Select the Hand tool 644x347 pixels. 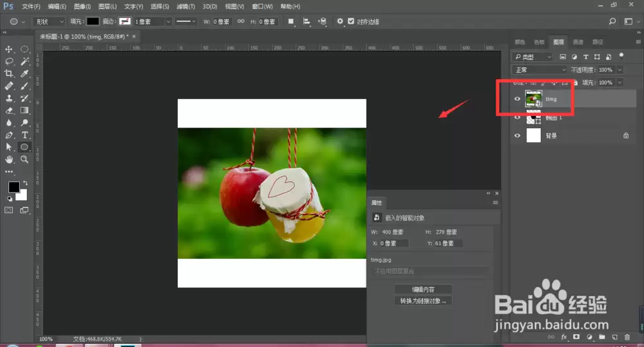click(8, 159)
